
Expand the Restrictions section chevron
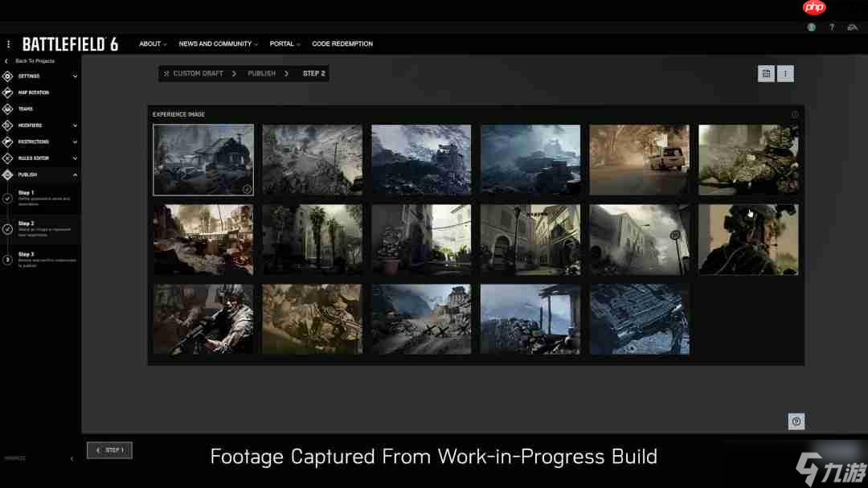[75, 142]
